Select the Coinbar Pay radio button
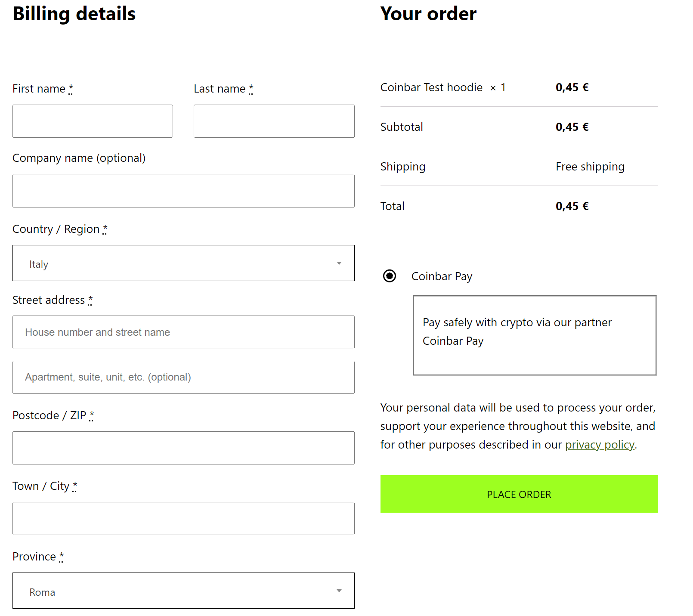Image resolution: width=693 pixels, height=616 pixels. [390, 275]
